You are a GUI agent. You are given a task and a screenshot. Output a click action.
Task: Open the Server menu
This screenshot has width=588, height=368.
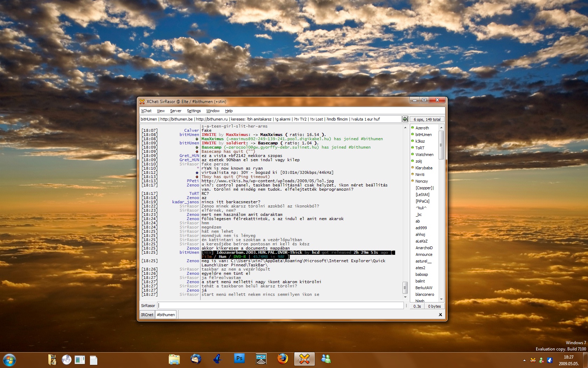coord(176,111)
